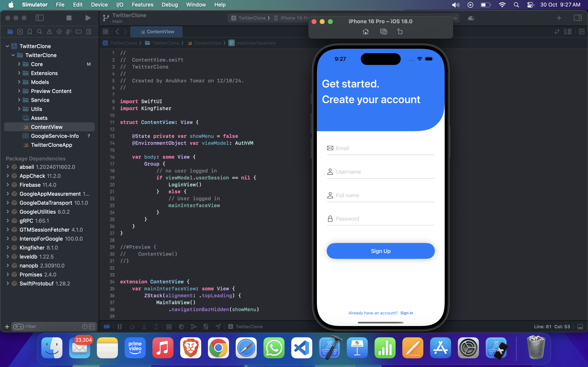Toggle the left navigator sidebar

(x=40, y=18)
